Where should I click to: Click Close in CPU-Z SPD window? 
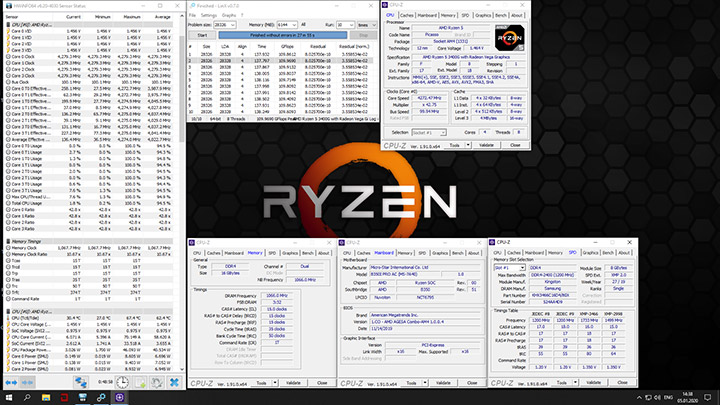pos(622,382)
